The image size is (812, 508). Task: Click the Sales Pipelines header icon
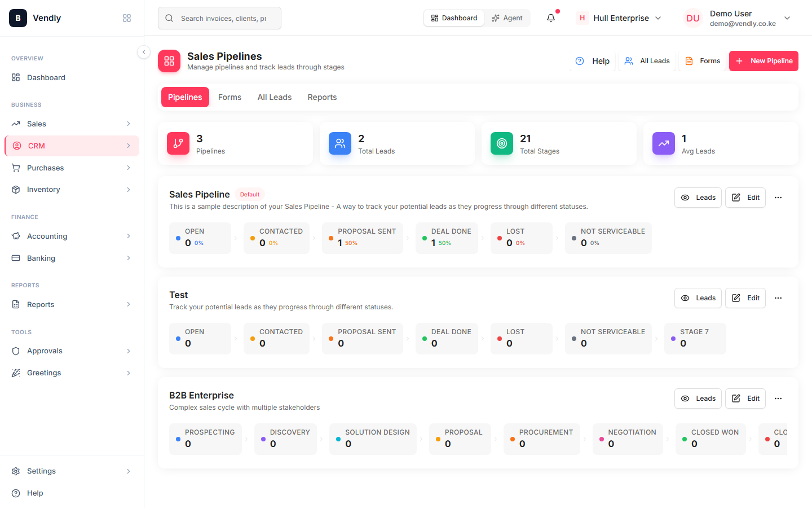coord(169,61)
